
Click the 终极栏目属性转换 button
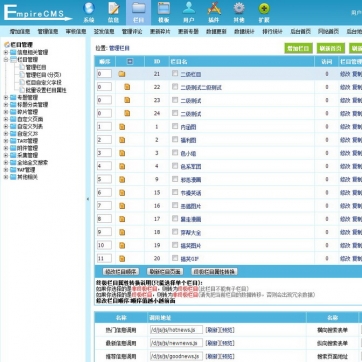[x=214, y=272]
